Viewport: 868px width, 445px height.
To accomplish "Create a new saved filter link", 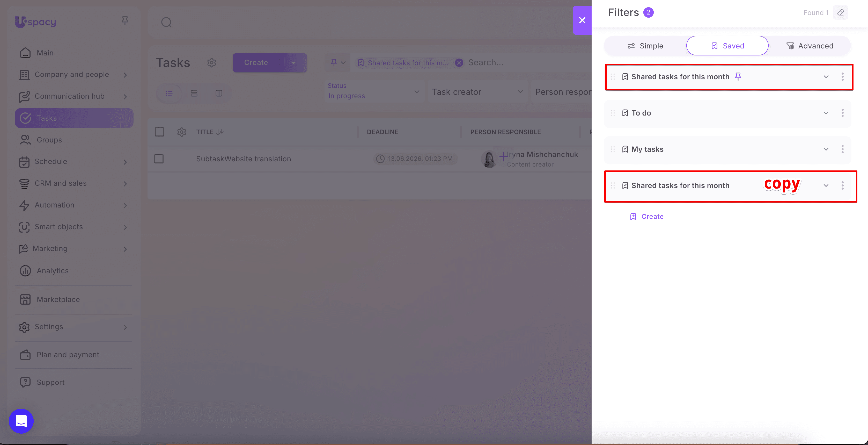I will (647, 217).
